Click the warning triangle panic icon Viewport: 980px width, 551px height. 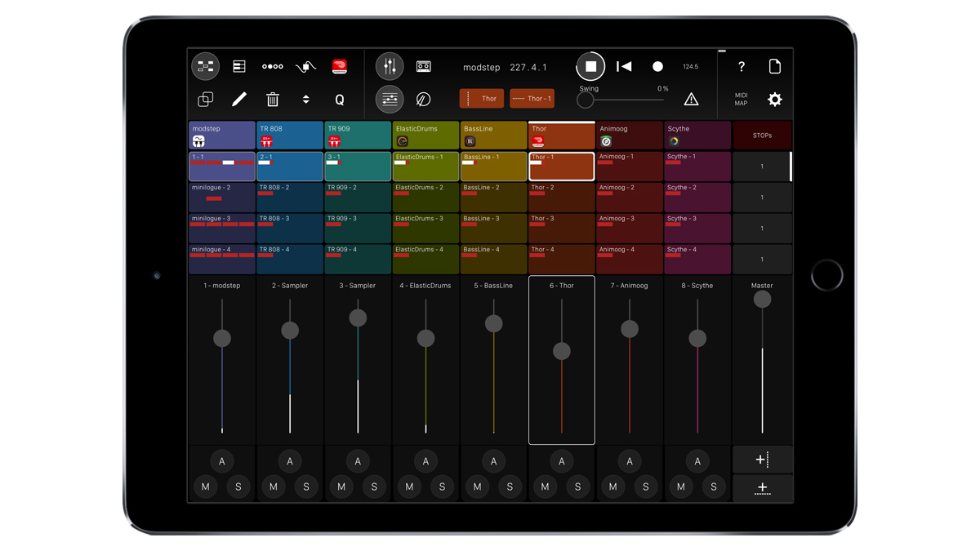coord(691,100)
